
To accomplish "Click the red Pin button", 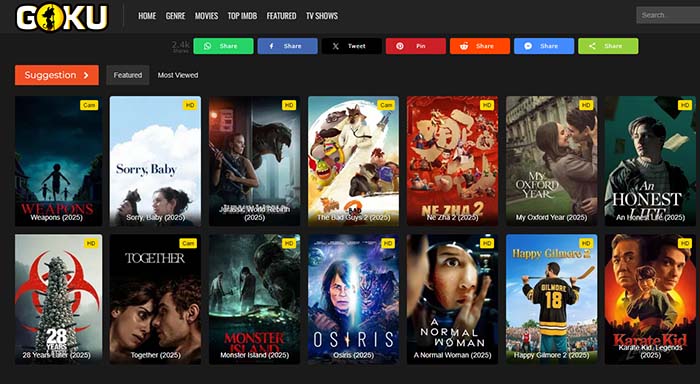I will point(416,46).
